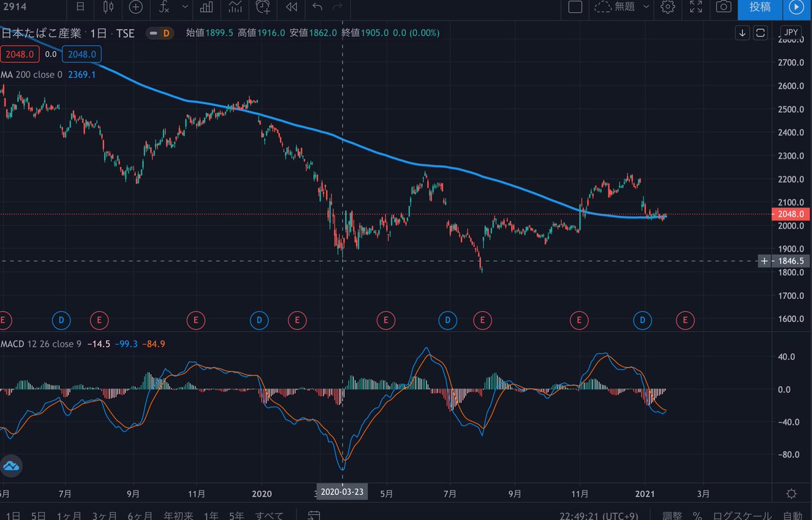Click the cloud logo at chart's lower left

click(12, 465)
